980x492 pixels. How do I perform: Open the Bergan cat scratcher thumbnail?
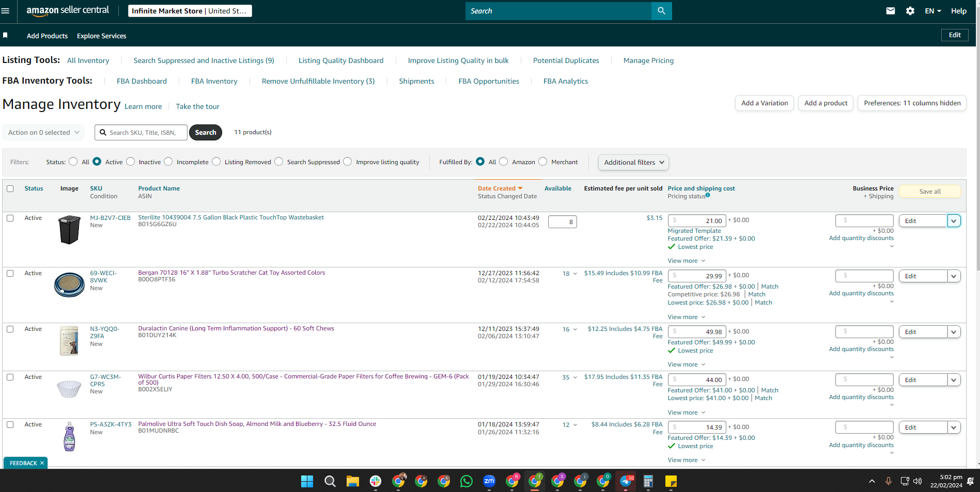coord(69,284)
